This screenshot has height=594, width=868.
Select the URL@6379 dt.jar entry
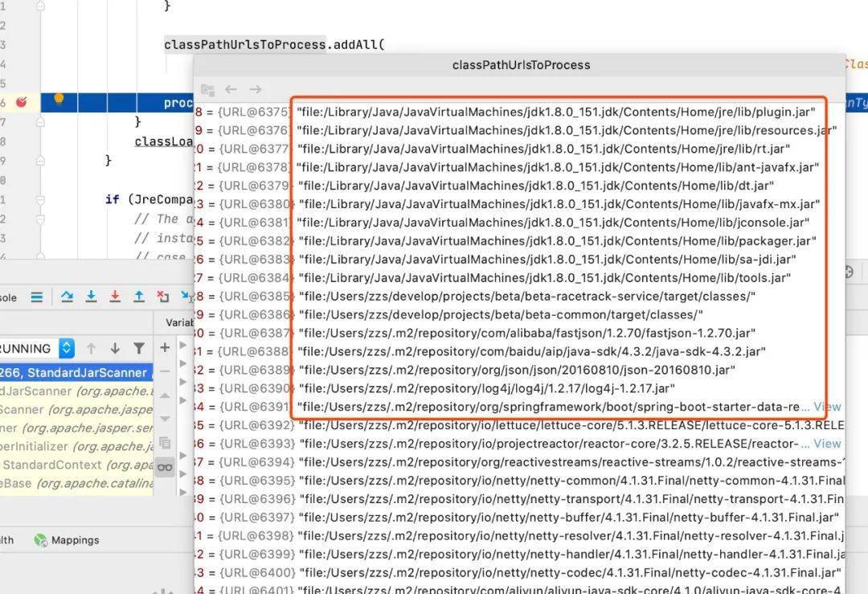click(x=519, y=186)
